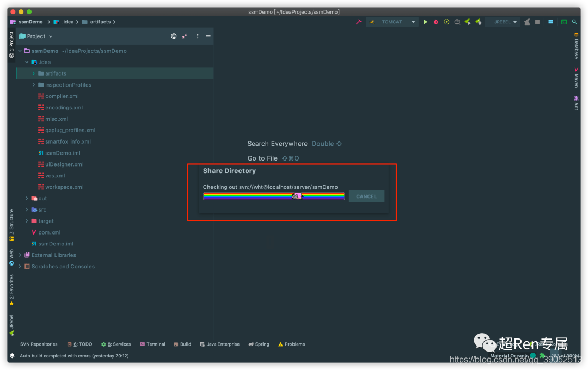Expand the target folder
This screenshot has width=588, height=370.
pos(27,221)
